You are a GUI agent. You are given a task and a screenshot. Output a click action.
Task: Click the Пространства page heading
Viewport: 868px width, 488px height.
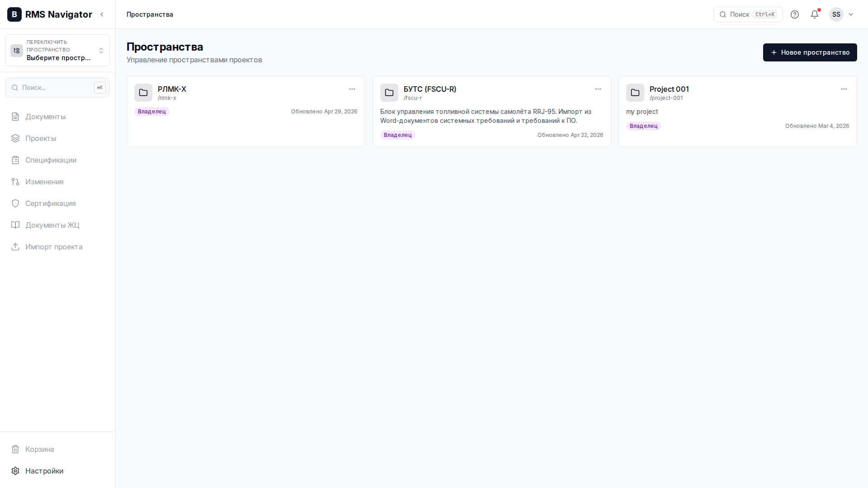click(x=165, y=47)
